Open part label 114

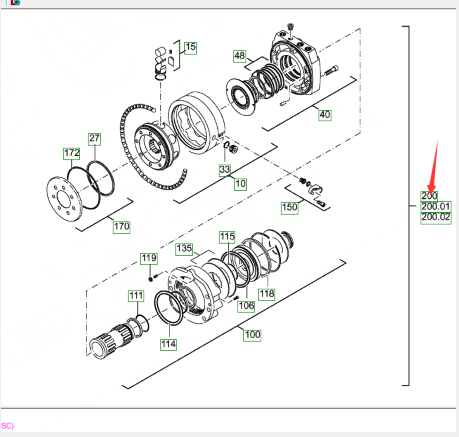point(168,344)
